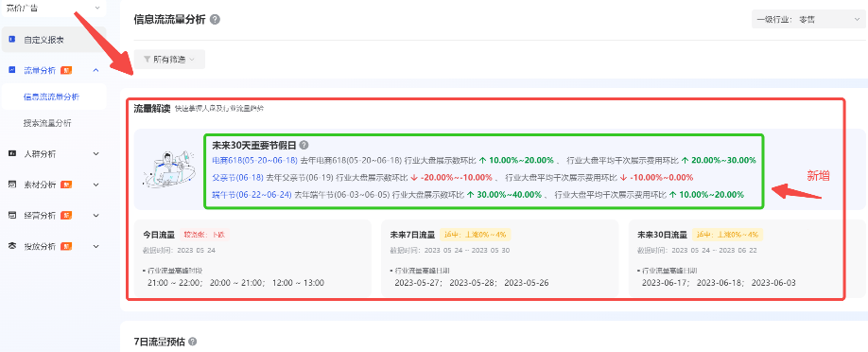Click the 未来30日流量 card title

click(662, 234)
